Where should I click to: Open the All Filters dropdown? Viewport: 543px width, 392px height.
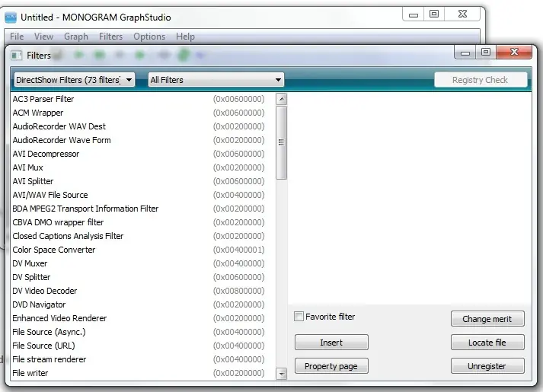click(216, 80)
